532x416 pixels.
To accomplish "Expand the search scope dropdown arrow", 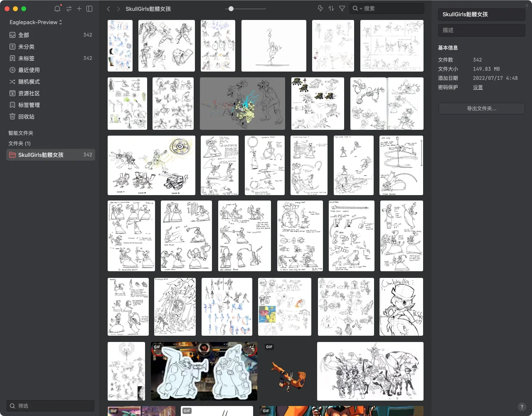I will click(361, 9).
